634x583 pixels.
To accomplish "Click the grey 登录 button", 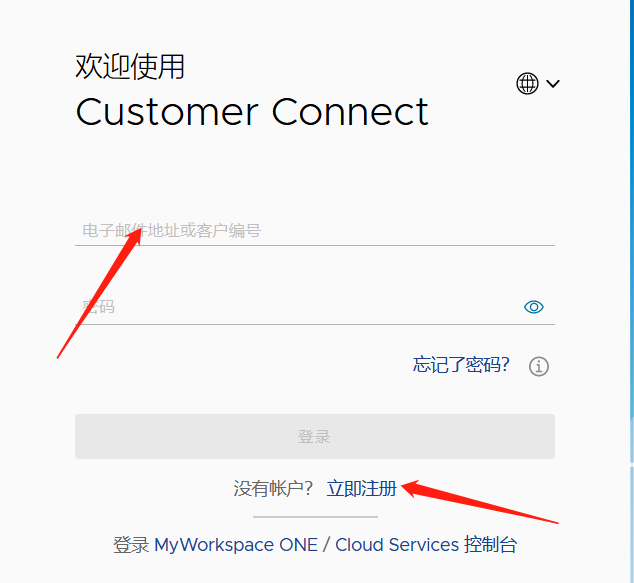I will point(315,436).
